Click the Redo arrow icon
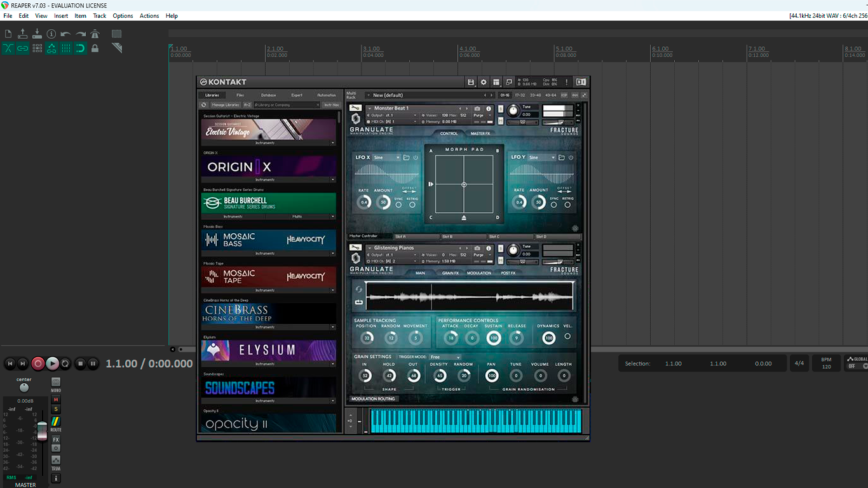868x488 pixels. coord(81,34)
